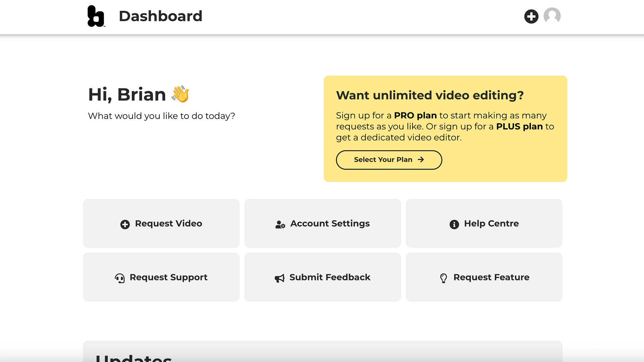Click the Select Your Plan button

coord(389,160)
